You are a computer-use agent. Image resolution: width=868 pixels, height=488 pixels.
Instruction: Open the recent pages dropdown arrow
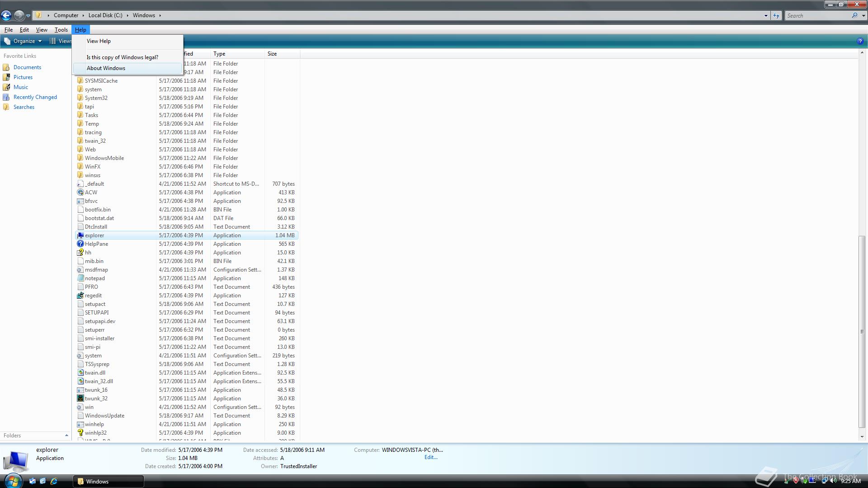[28, 16]
